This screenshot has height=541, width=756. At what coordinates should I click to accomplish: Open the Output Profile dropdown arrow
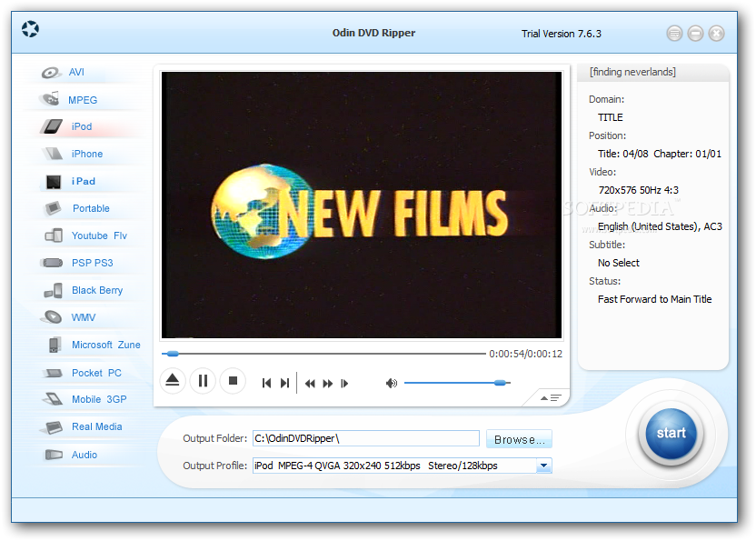pos(544,466)
